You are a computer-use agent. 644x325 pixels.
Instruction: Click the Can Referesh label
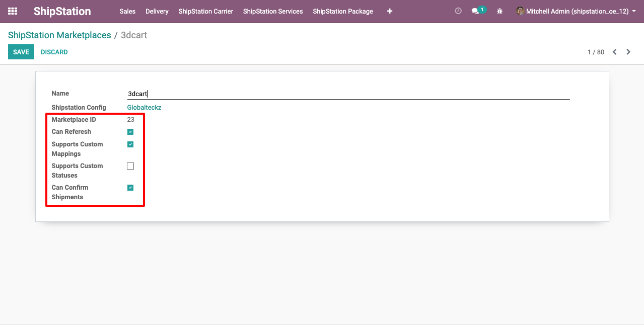pyautogui.click(x=71, y=132)
